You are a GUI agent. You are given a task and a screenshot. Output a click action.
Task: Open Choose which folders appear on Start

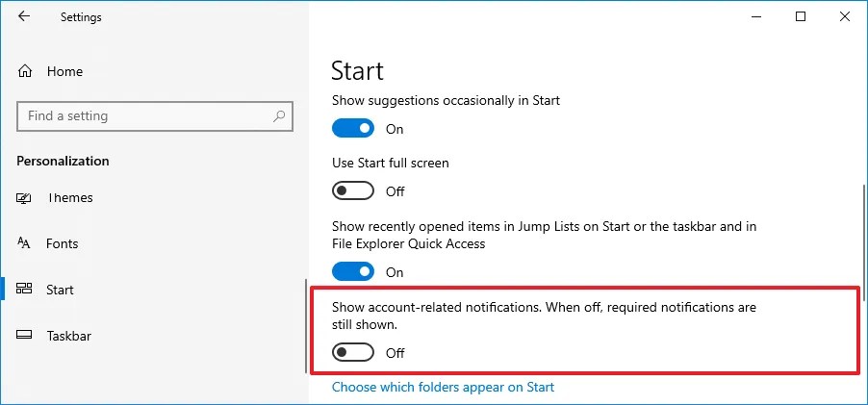point(443,387)
